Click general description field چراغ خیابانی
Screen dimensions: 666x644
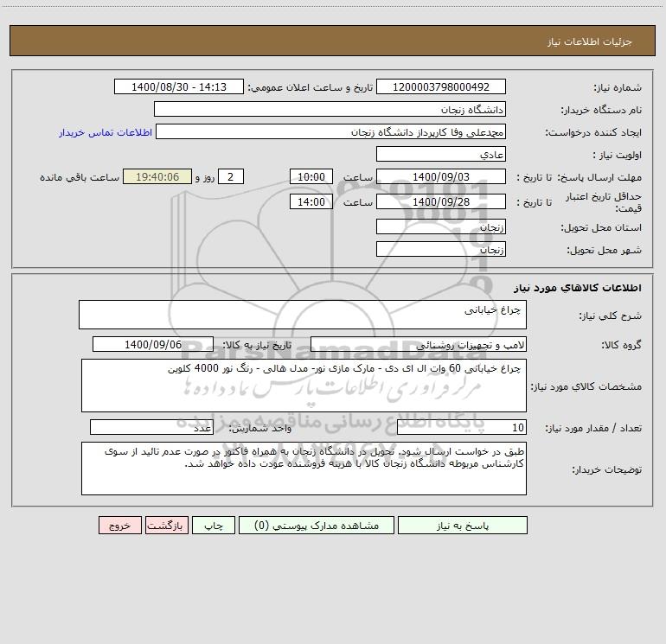click(x=303, y=315)
